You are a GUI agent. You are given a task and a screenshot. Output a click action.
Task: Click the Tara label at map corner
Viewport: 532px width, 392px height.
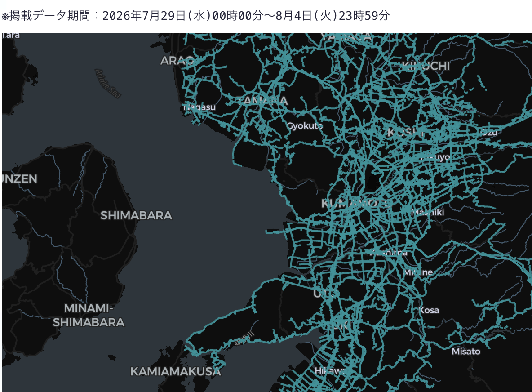[x=10, y=36]
